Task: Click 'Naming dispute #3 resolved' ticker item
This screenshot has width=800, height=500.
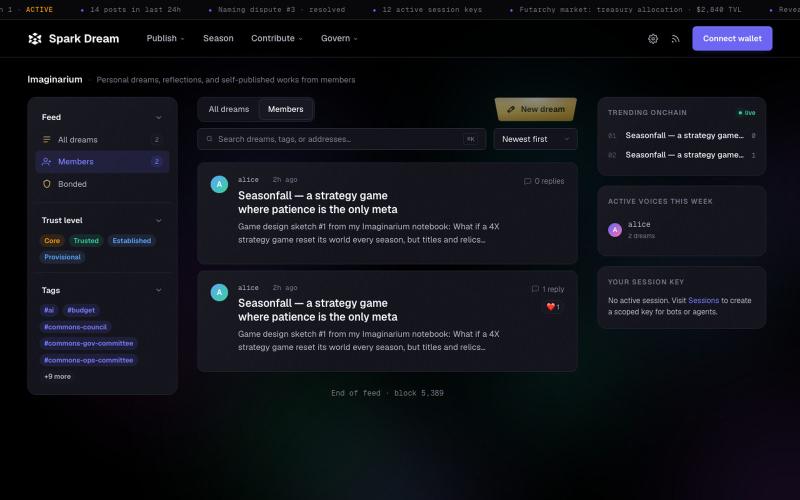Action: (281, 10)
